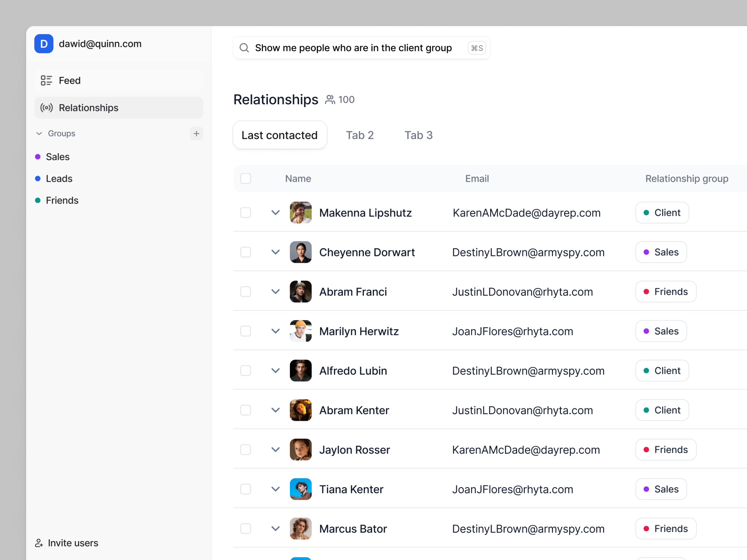Click the Relationships broadcast icon in sidebar

pyautogui.click(x=46, y=108)
